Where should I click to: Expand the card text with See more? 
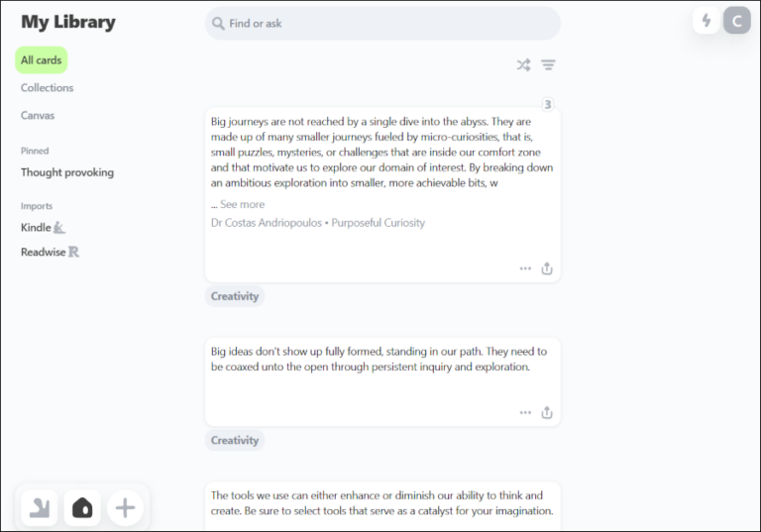coord(242,204)
